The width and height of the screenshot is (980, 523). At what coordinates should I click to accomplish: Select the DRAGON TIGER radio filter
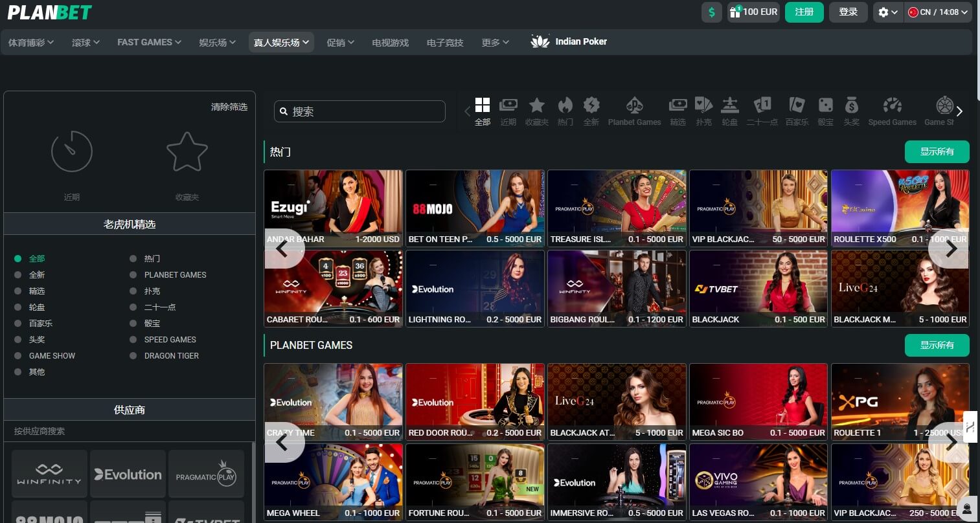coord(133,355)
